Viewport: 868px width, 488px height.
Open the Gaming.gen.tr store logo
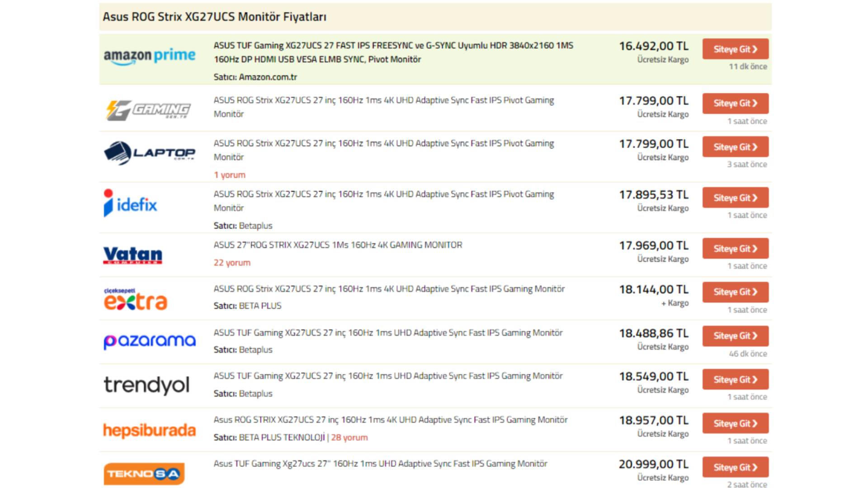pyautogui.click(x=148, y=110)
